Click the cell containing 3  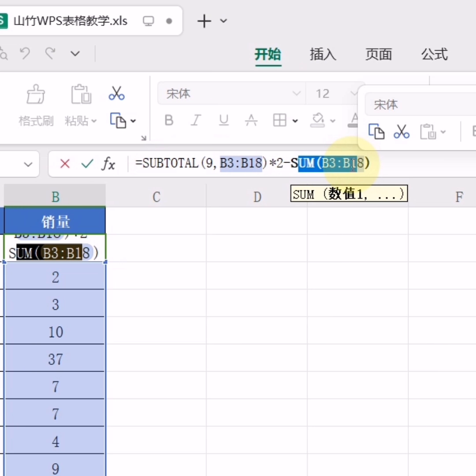click(55, 304)
